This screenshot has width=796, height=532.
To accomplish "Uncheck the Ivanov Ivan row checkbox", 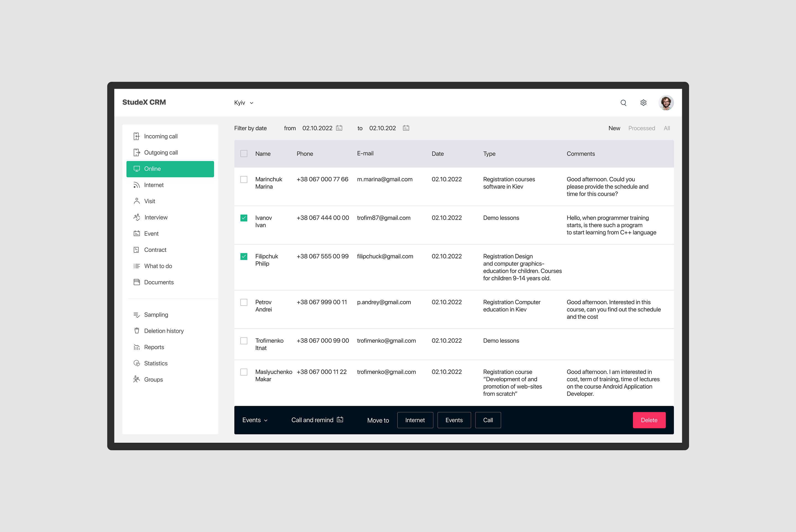I will pos(244,218).
